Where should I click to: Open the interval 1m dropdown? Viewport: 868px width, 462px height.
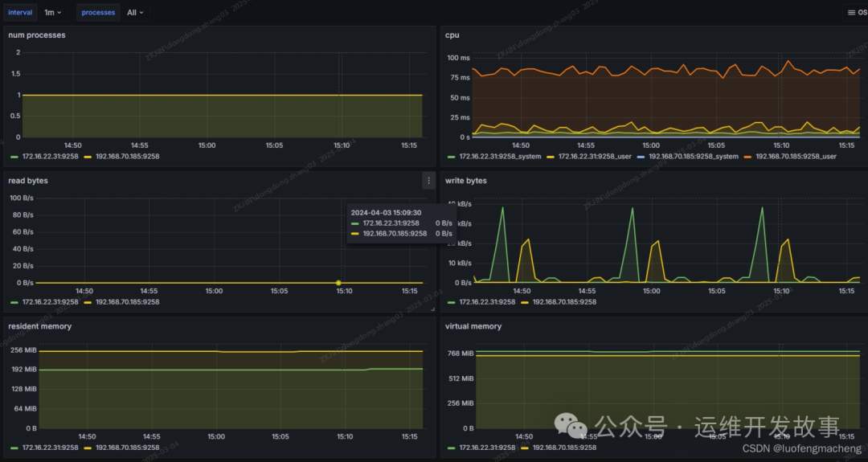[x=52, y=12]
